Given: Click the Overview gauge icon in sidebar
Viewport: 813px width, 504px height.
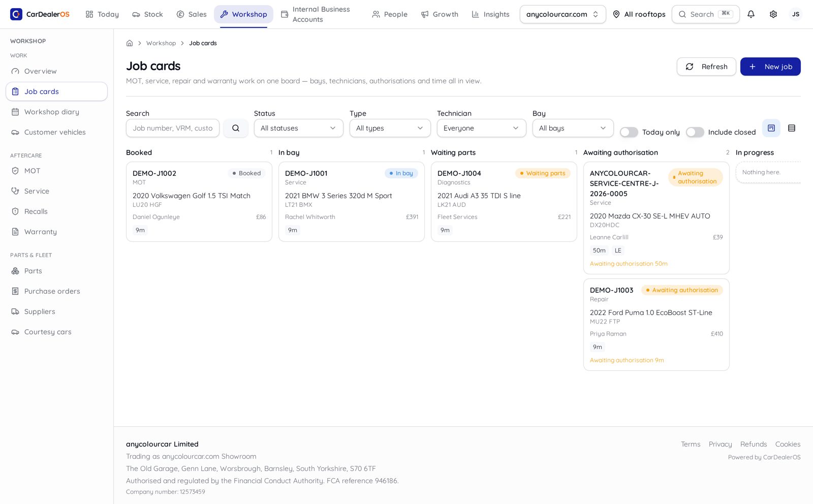Looking at the screenshot, I should tap(15, 71).
